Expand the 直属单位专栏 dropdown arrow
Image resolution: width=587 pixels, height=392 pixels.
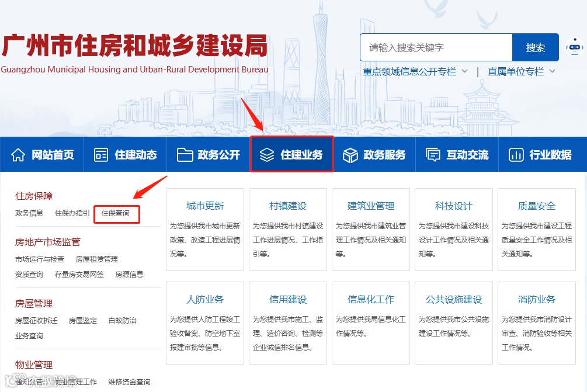pos(552,71)
